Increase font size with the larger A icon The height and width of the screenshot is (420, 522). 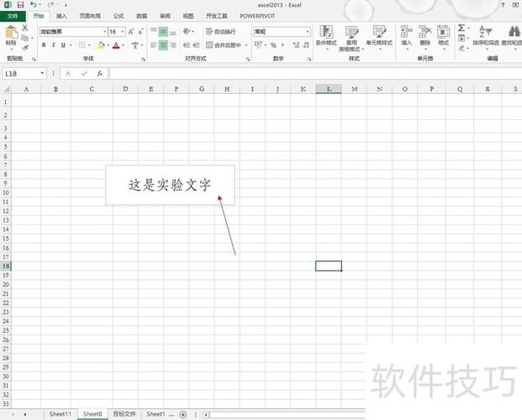pos(131,32)
